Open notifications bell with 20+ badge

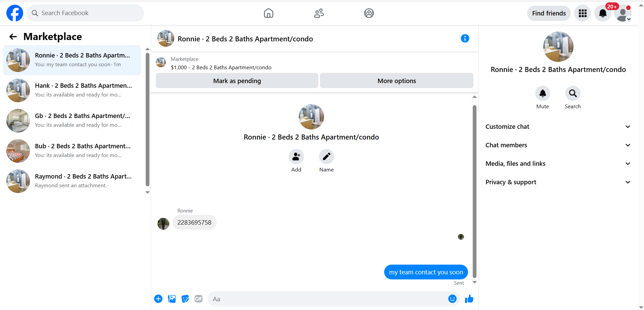tap(603, 13)
